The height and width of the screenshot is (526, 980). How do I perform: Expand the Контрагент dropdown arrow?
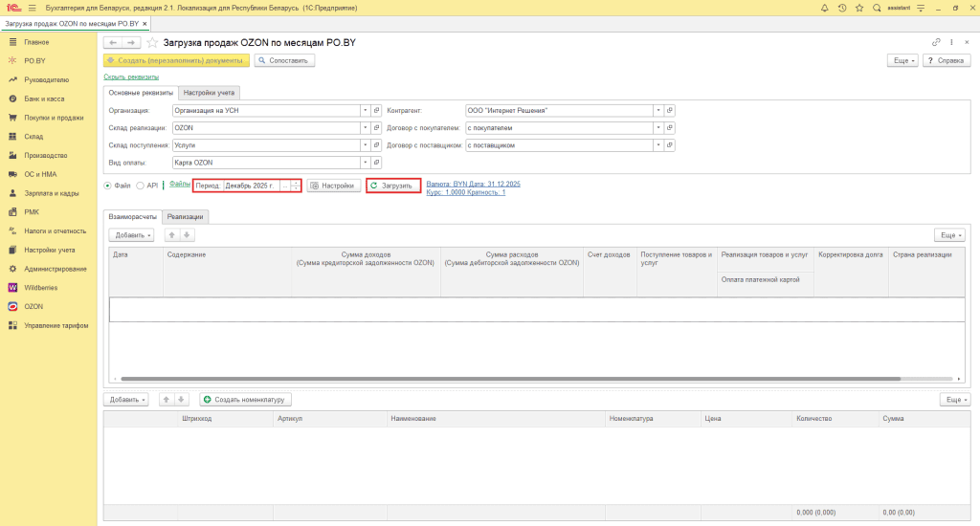[x=658, y=111]
